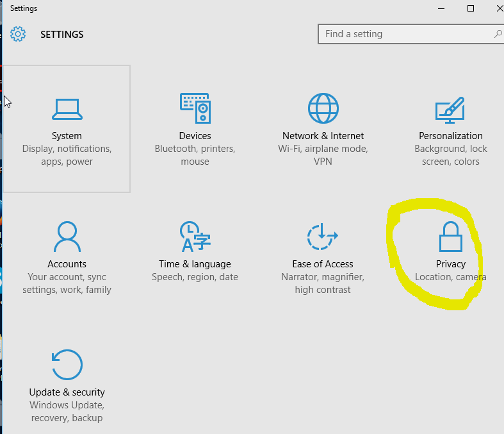Click the SETTINGS heading text

click(61, 34)
